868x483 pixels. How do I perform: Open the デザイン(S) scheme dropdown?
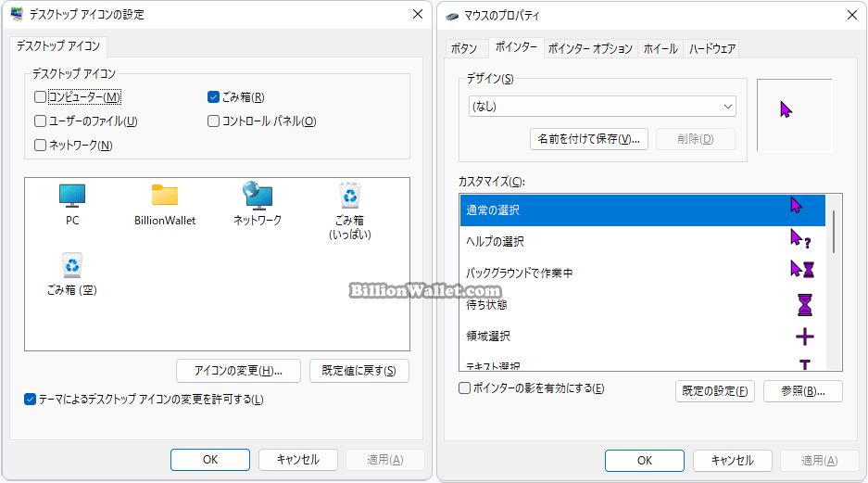[602, 107]
